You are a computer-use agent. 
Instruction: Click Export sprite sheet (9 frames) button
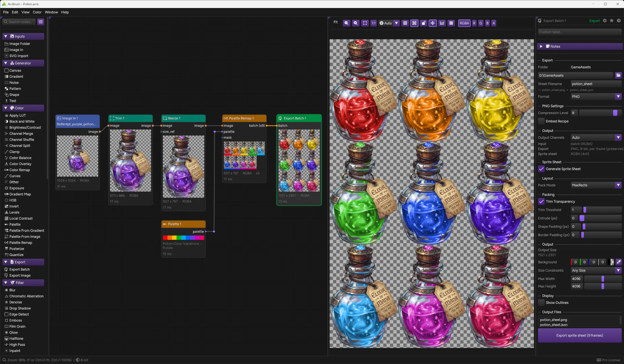tap(580, 335)
